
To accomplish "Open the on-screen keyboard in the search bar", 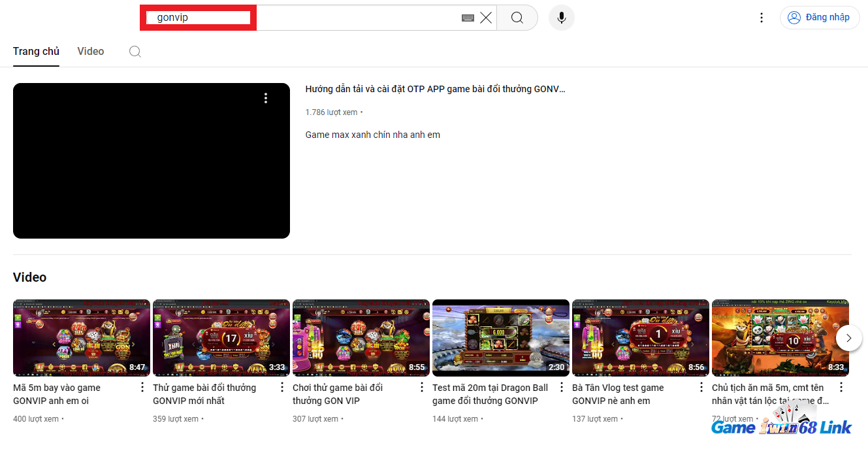I will click(468, 18).
